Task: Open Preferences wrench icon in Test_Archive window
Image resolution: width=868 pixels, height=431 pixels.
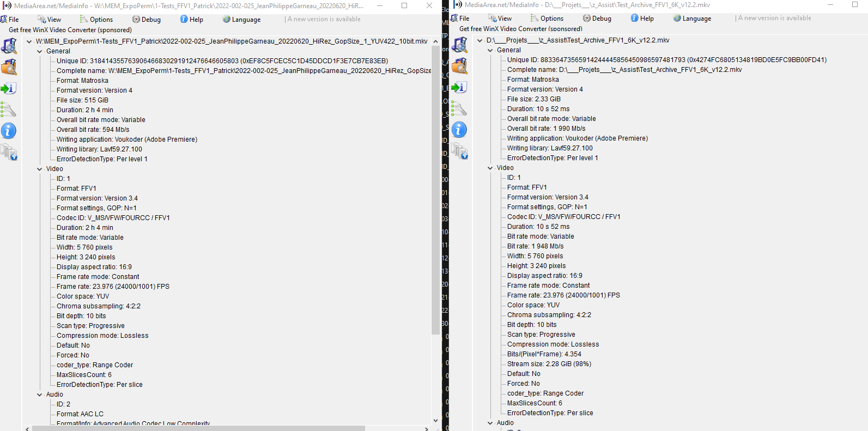Action: click(x=459, y=109)
